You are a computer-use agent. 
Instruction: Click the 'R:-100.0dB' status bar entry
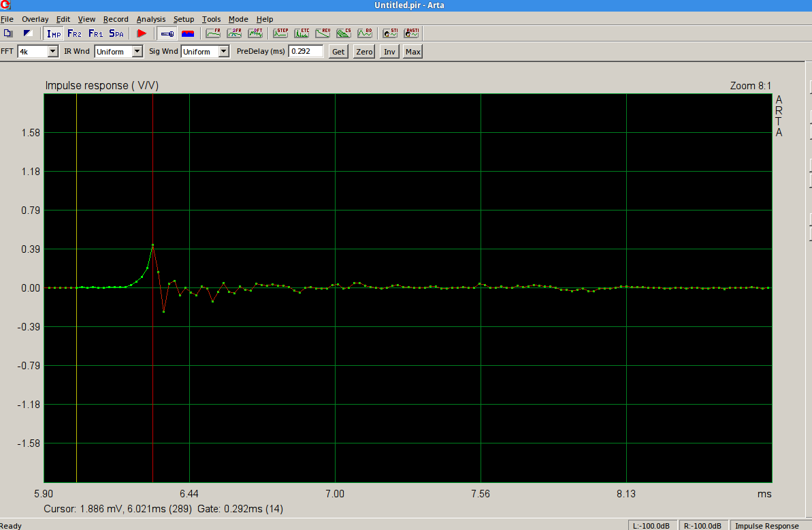702,525
